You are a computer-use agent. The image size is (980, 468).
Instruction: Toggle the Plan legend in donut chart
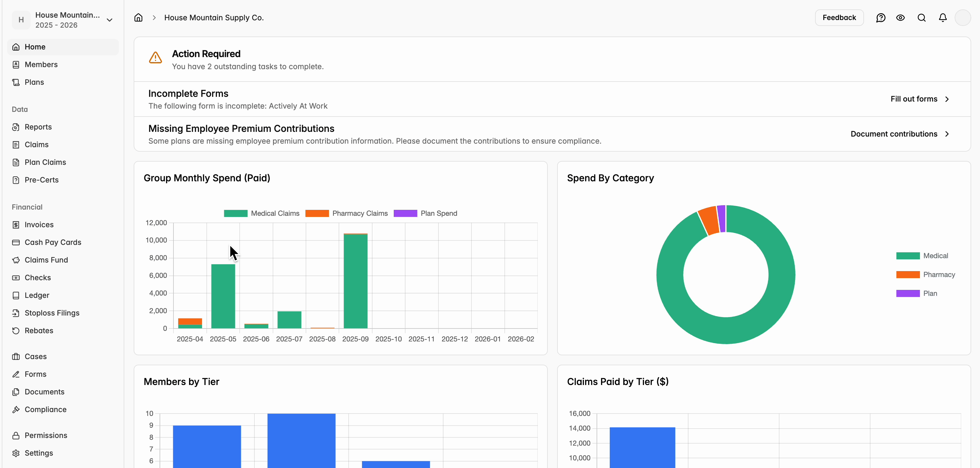(917, 293)
